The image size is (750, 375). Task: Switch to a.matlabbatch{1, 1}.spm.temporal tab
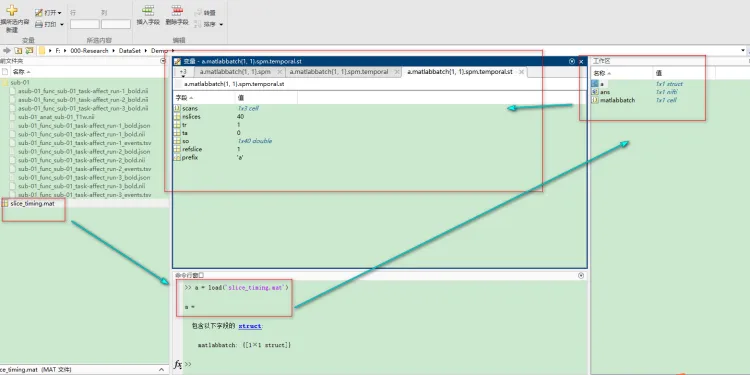(339, 72)
